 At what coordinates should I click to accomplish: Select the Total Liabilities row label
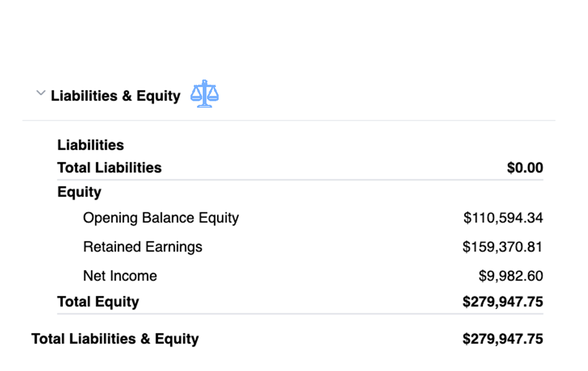point(110,168)
